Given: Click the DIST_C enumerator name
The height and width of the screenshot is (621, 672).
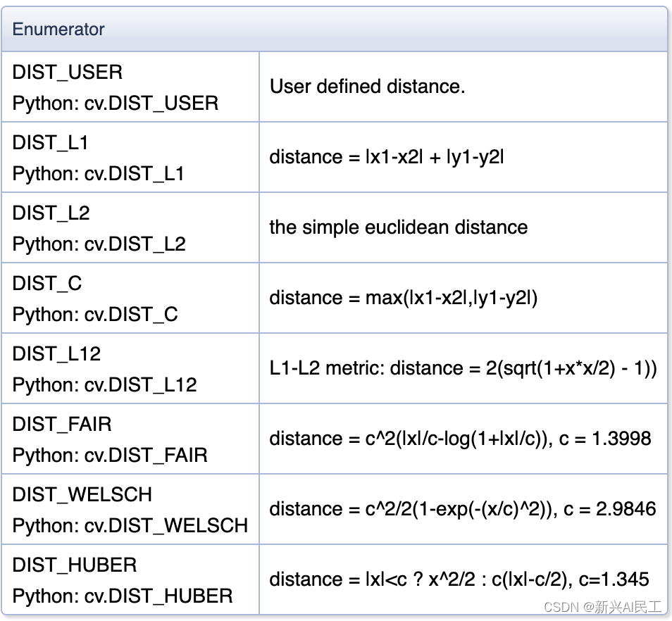Looking at the screenshot, I should click(46, 283).
